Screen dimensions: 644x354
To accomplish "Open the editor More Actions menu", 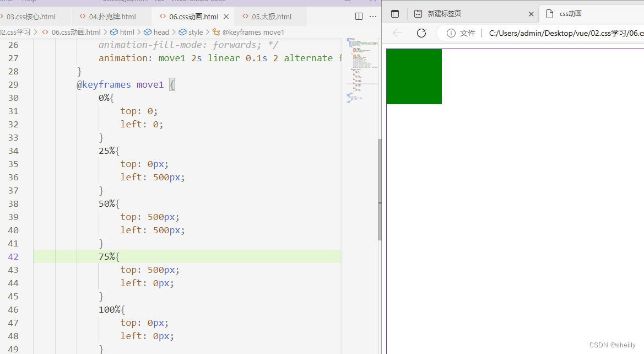I will point(373,17).
